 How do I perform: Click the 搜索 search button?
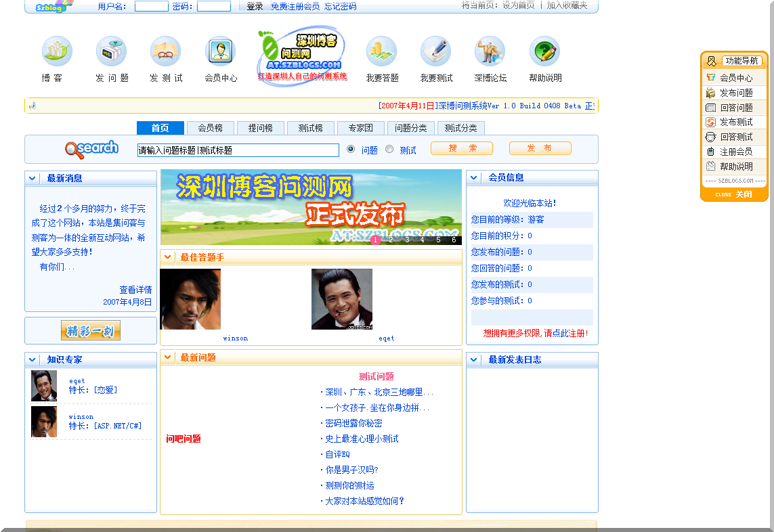click(462, 148)
